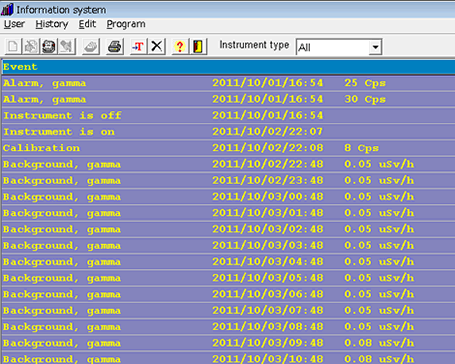This screenshot has width=455, height=364.
Task: Click the printer icon
Action: [115, 46]
